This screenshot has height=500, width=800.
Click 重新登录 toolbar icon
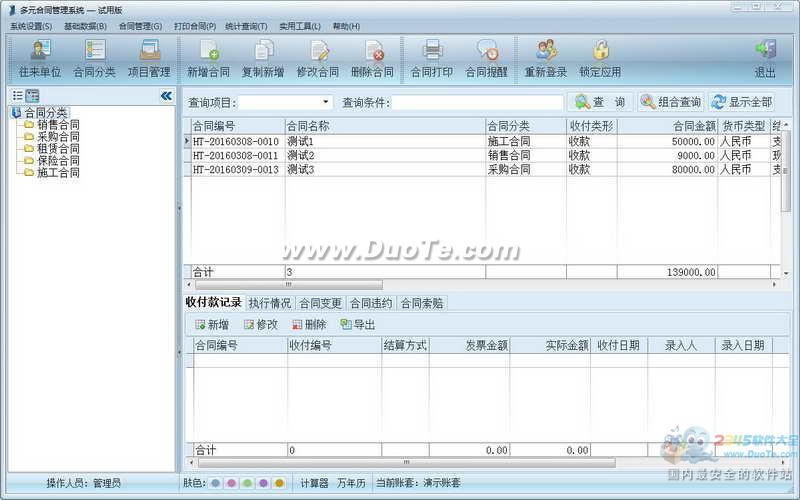[x=546, y=60]
